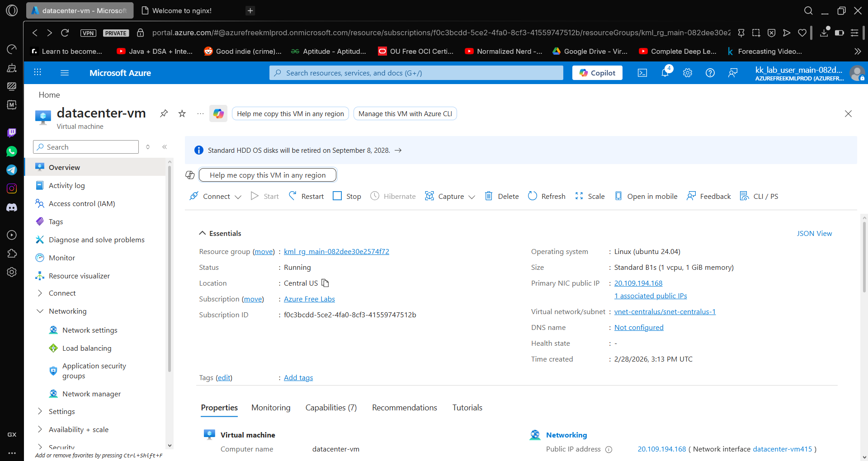
Task: Open the resource group link
Action: [336, 251]
